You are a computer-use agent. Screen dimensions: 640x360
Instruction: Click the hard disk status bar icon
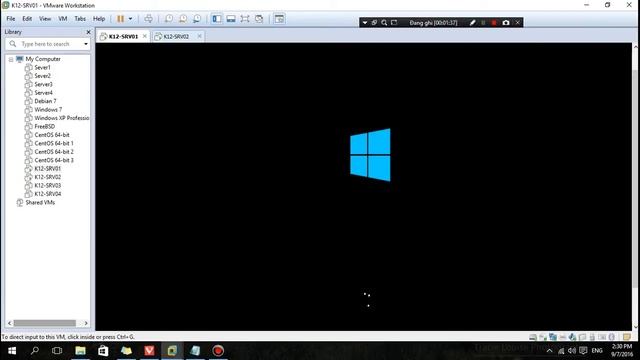coord(533,337)
